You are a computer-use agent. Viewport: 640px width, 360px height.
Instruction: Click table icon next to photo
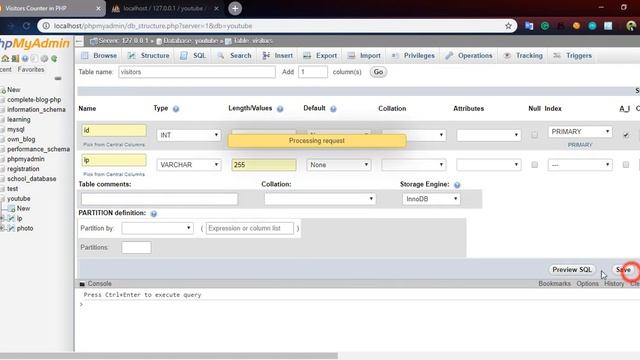tap(11, 229)
